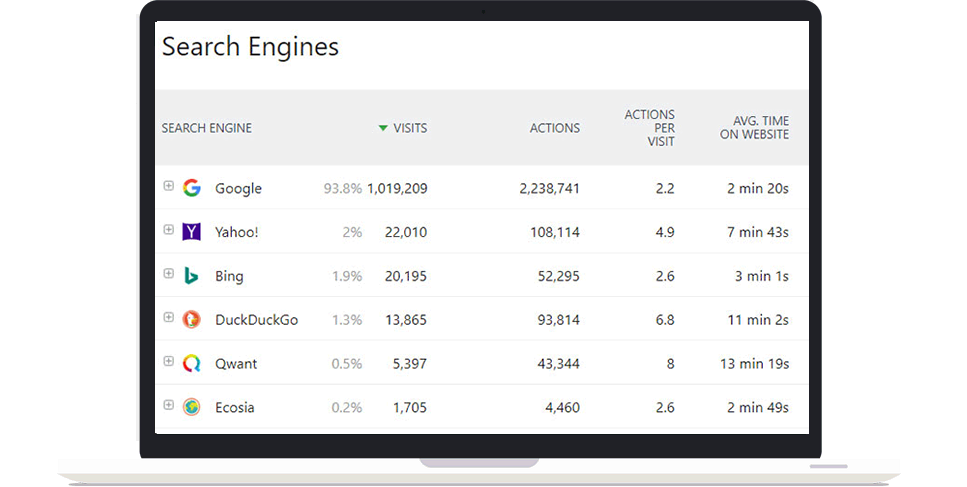The width and height of the screenshot is (967, 487).
Task: Sort by the VISITS column header
Action: click(410, 128)
